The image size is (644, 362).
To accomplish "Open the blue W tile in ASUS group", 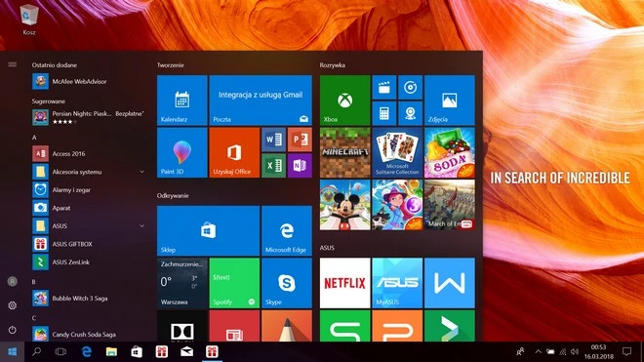I will click(449, 283).
